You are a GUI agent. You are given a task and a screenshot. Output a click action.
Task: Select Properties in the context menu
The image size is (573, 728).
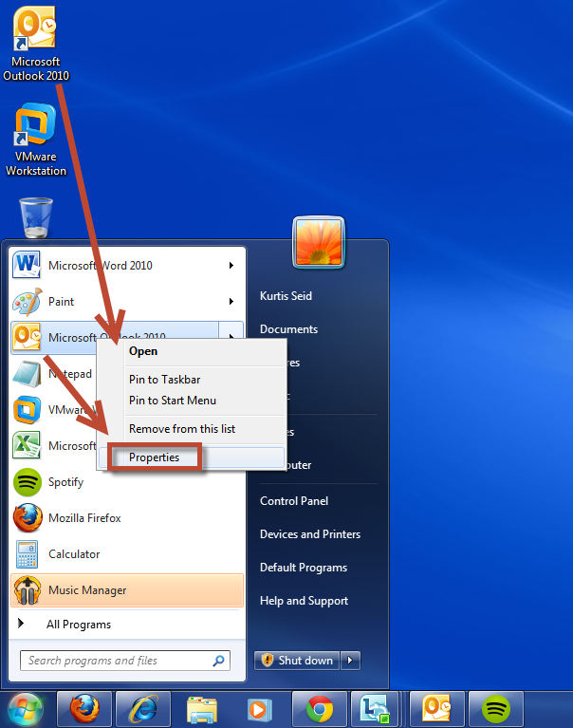(155, 457)
